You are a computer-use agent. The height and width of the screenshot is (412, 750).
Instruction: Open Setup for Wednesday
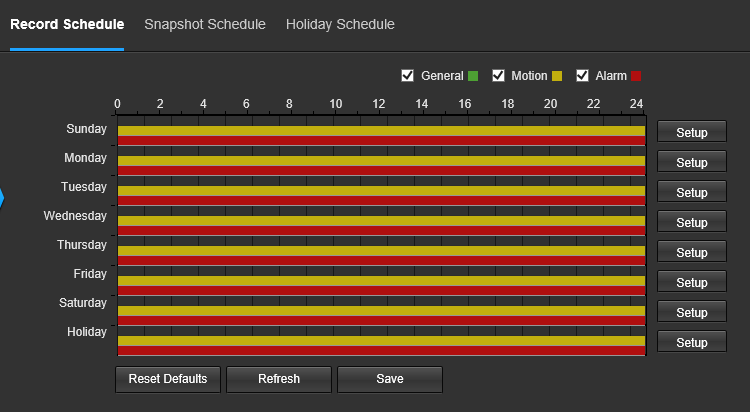point(692,222)
